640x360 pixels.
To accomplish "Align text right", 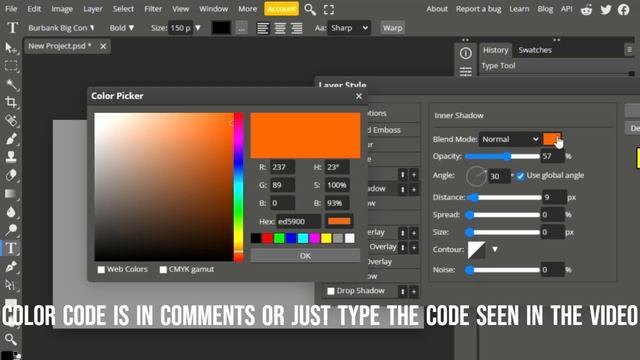I will tap(297, 28).
